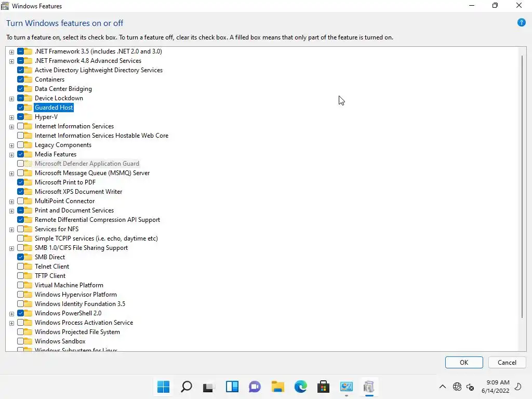The width and height of the screenshot is (532, 399).
Task: Enable Windows Hypervisor Platform checkbox
Action: coord(20,294)
